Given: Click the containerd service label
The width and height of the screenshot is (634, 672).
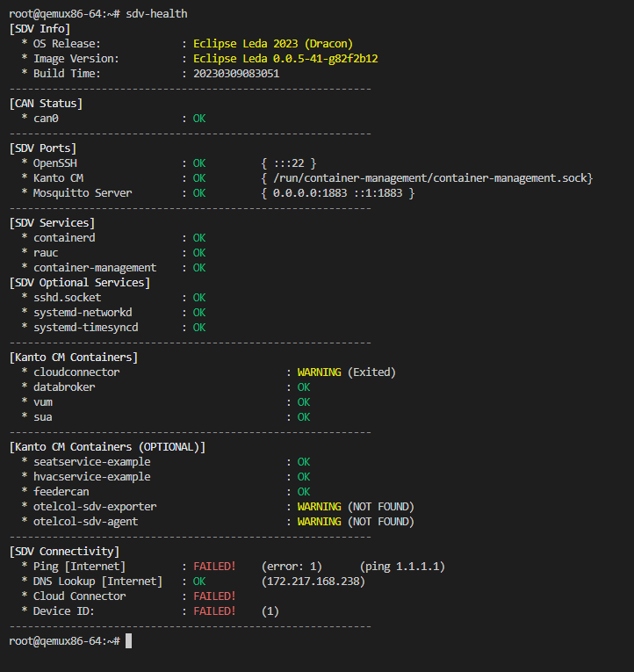Looking at the screenshot, I should [64, 238].
